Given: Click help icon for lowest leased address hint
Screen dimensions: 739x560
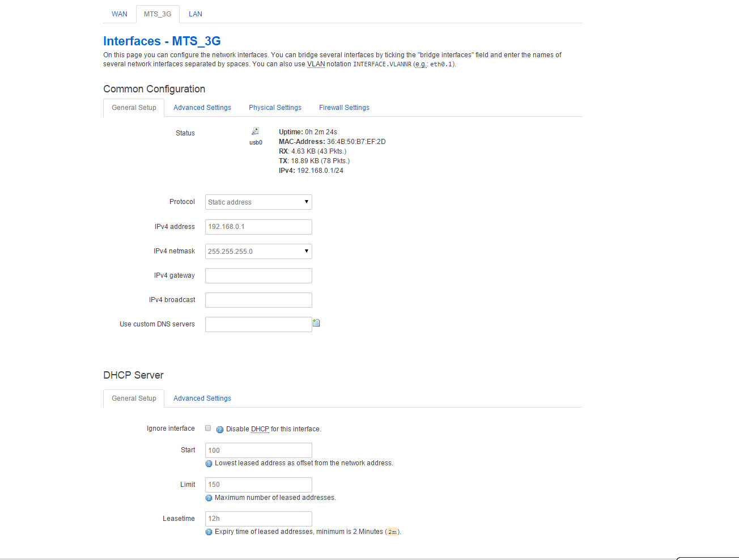Looking at the screenshot, I should click(209, 464).
